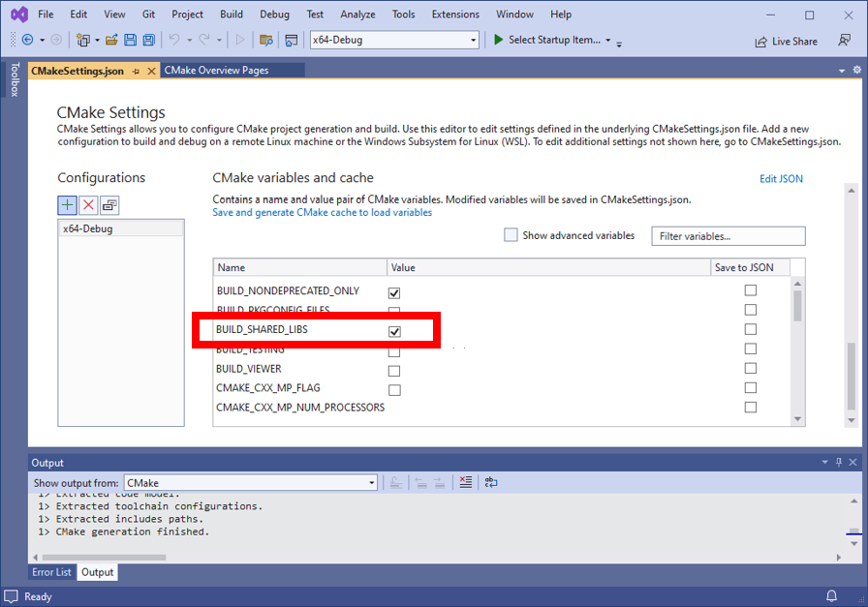Click the Solution Explorer home view icon

(x=292, y=40)
